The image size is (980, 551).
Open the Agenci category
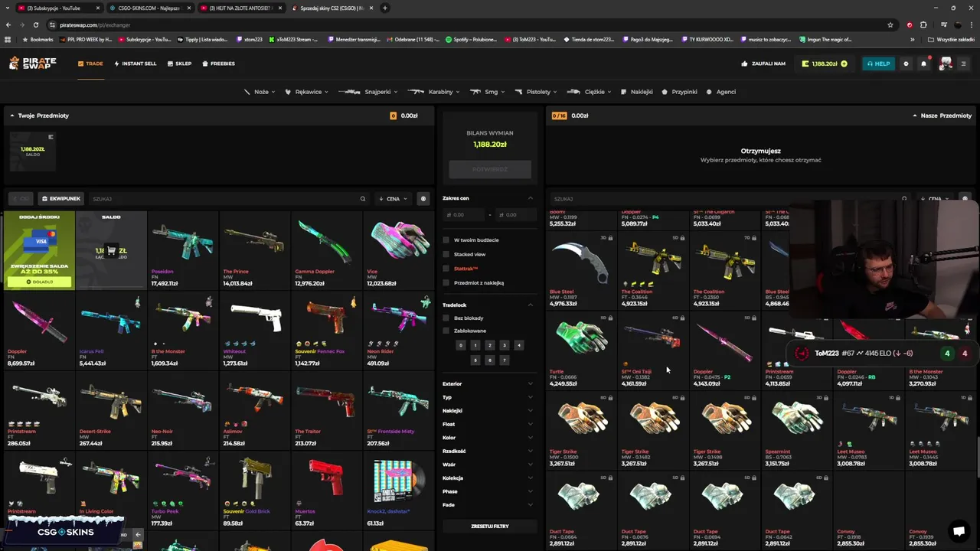(722, 92)
